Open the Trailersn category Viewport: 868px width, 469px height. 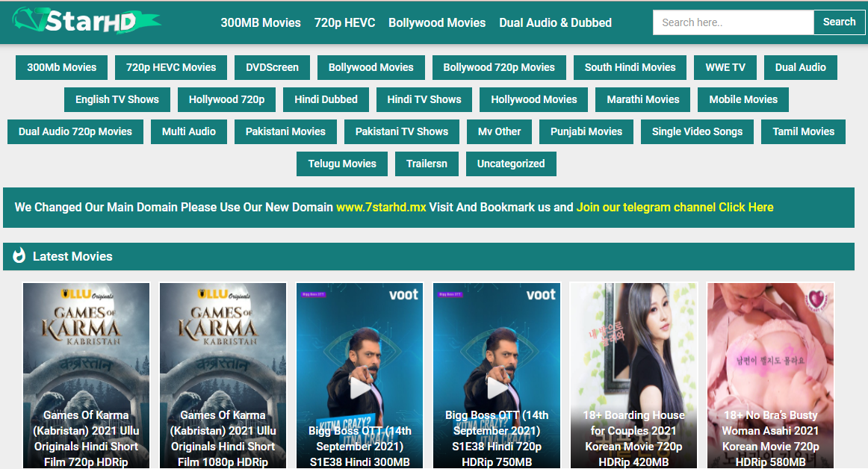pos(427,164)
